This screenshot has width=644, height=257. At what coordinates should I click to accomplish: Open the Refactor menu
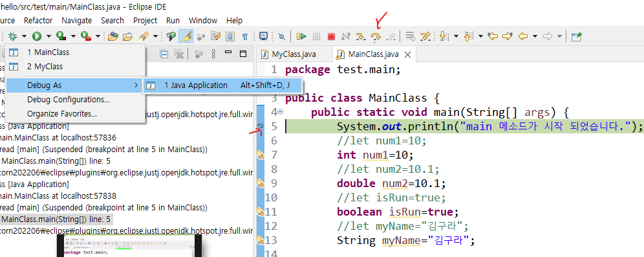pyautogui.click(x=38, y=20)
